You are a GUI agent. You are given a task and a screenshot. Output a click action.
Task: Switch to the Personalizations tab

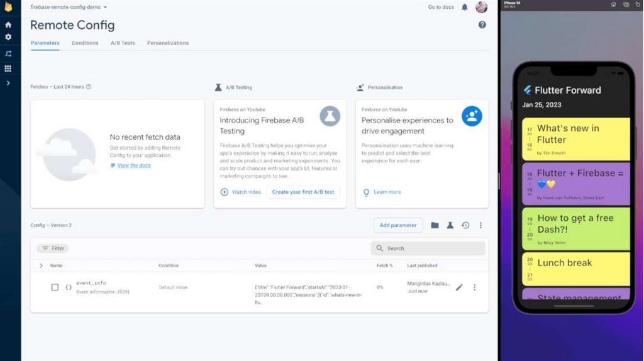(x=168, y=43)
